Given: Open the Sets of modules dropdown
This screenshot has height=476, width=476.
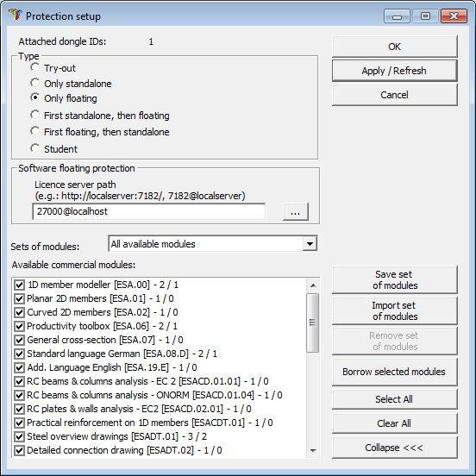Looking at the screenshot, I should (x=310, y=244).
